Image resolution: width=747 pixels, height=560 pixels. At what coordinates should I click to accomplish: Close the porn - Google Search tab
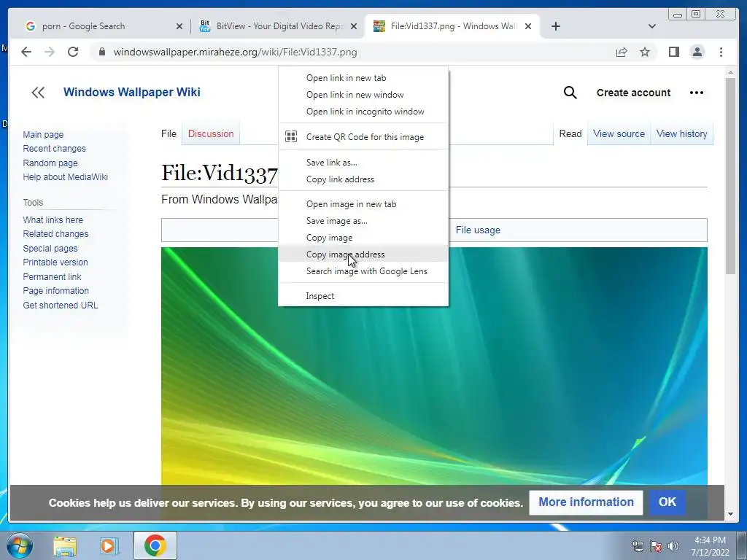pos(179,26)
